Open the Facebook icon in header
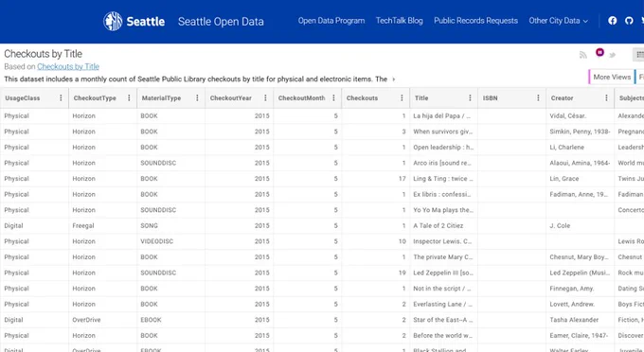 coord(613,21)
